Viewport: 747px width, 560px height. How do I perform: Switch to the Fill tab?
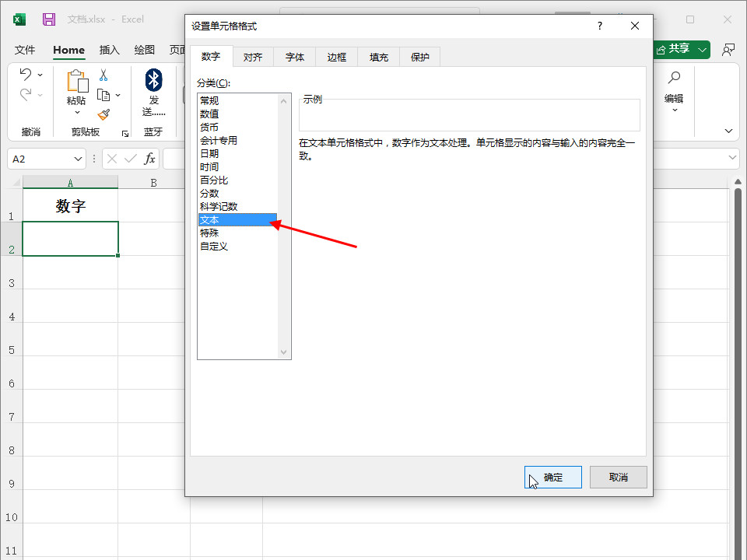coord(379,57)
